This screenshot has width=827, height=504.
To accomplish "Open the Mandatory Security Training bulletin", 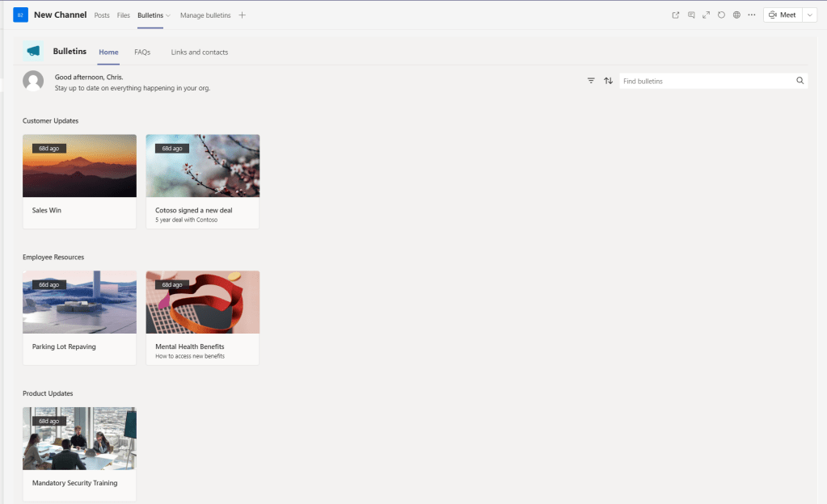I will click(79, 454).
